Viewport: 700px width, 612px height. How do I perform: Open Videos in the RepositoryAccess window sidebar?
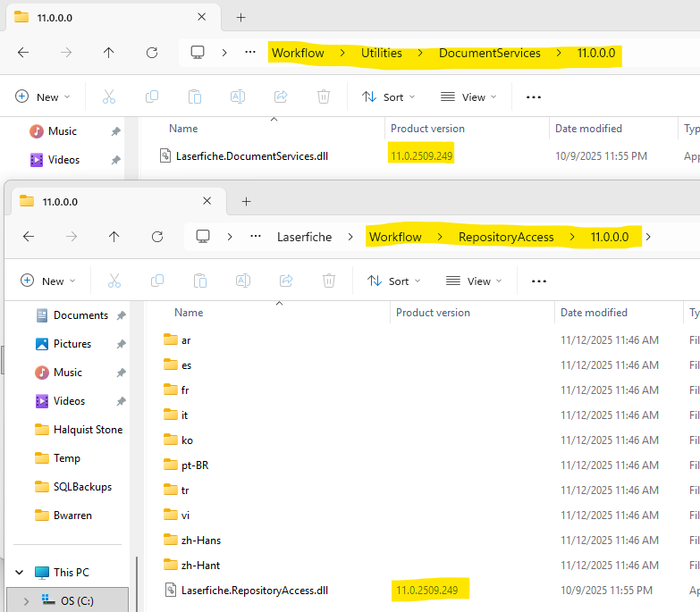pos(69,401)
